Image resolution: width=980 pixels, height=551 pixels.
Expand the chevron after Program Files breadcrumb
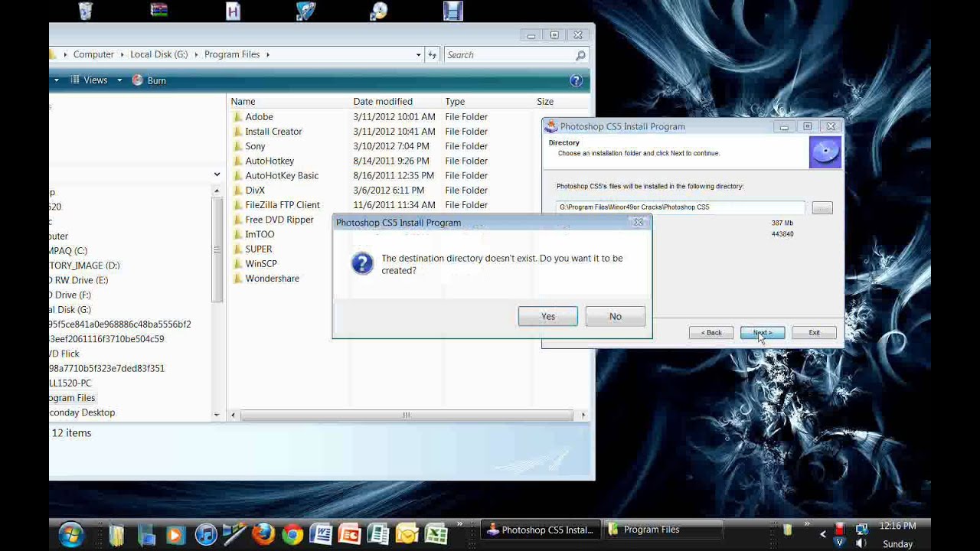coord(267,54)
